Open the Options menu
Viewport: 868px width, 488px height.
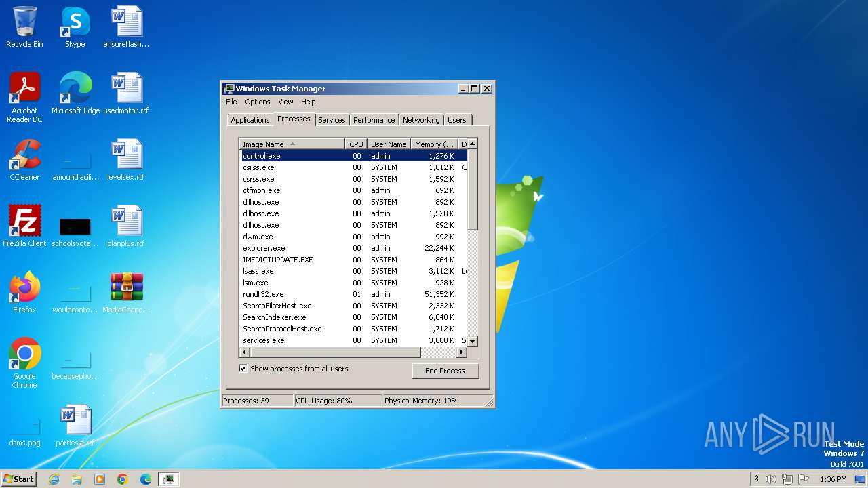click(258, 102)
